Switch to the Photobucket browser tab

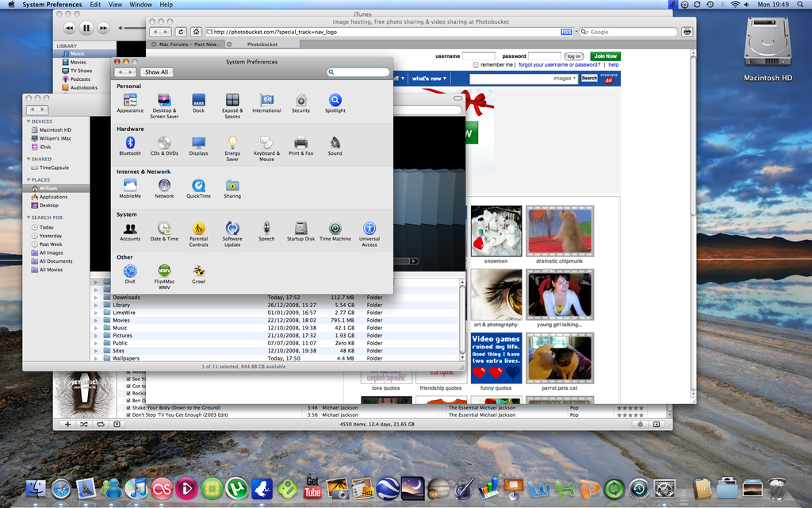click(262, 44)
